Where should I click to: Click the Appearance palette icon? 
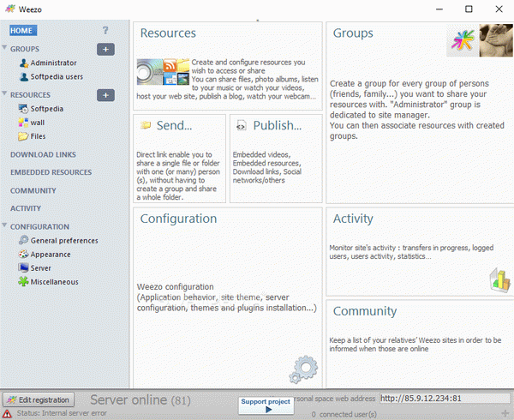(x=23, y=254)
